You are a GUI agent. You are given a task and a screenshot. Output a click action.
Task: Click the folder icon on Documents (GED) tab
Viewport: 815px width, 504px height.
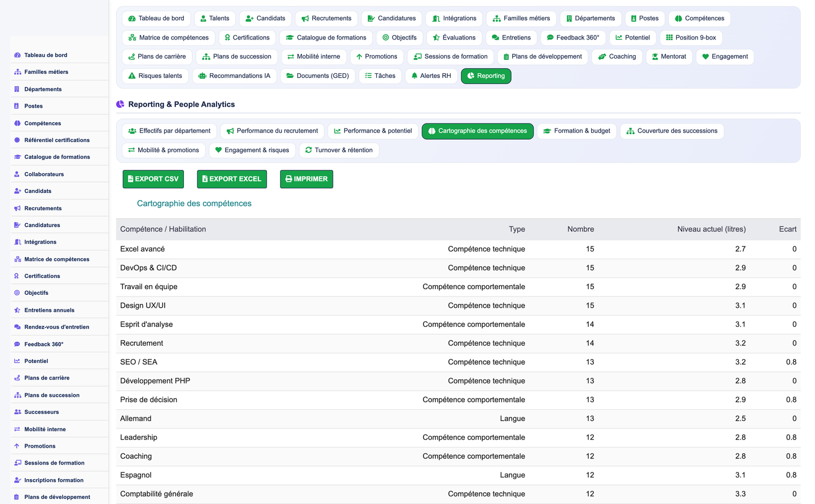click(290, 76)
